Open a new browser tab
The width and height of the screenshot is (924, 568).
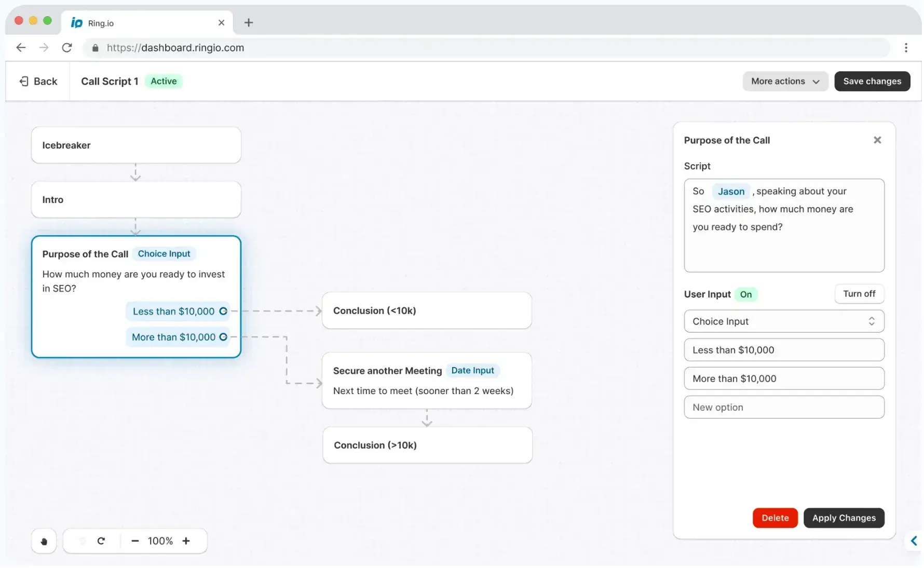coord(249,22)
